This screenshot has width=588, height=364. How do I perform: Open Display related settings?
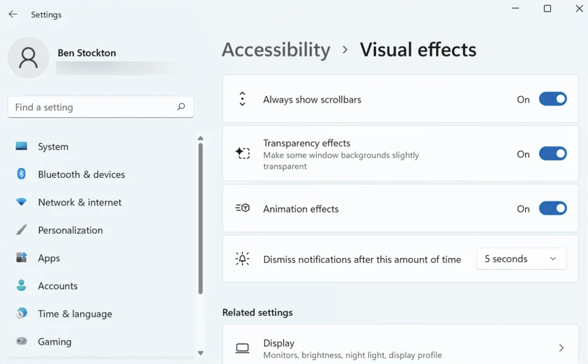click(400, 344)
